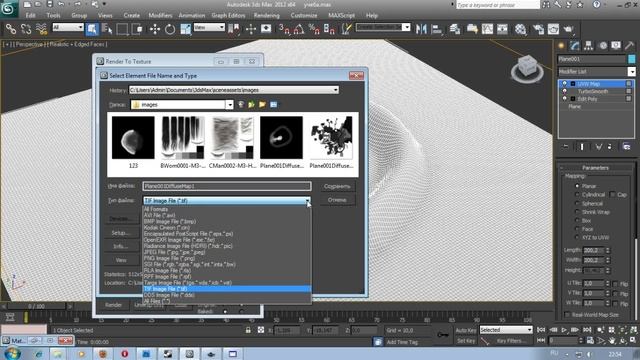The image size is (640, 360).
Task: Toggle U Tile Flip checkbox
Action: (615, 283)
